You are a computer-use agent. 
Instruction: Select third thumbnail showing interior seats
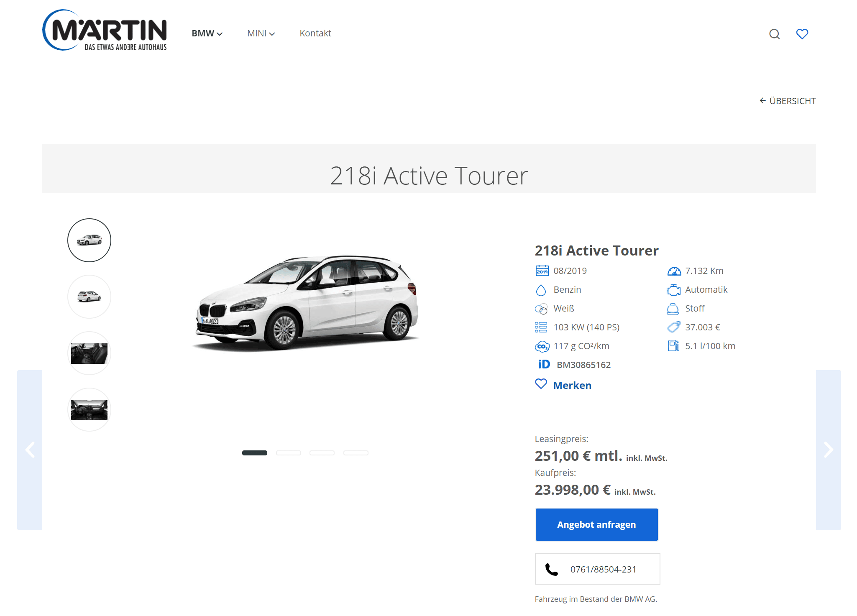[x=89, y=353]
